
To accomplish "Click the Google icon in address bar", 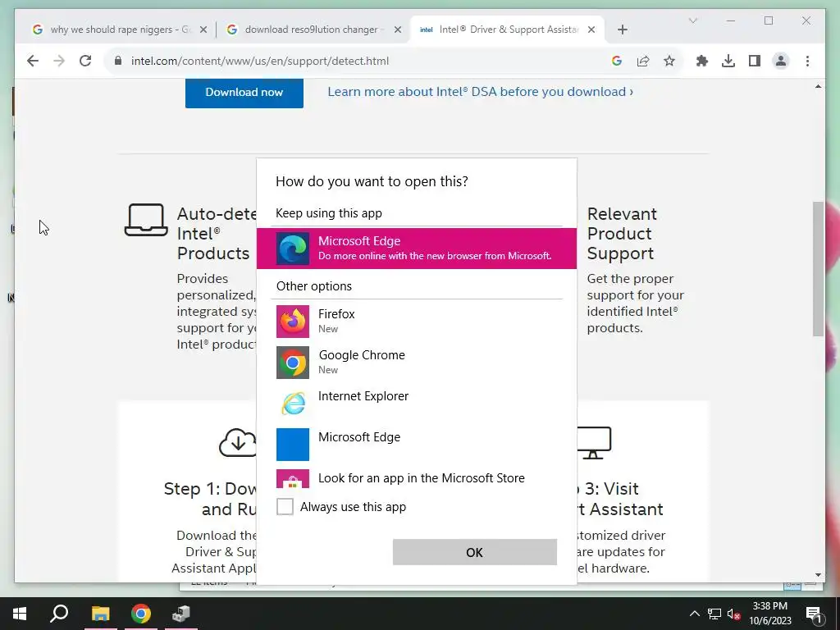I will tap(617, 61).
